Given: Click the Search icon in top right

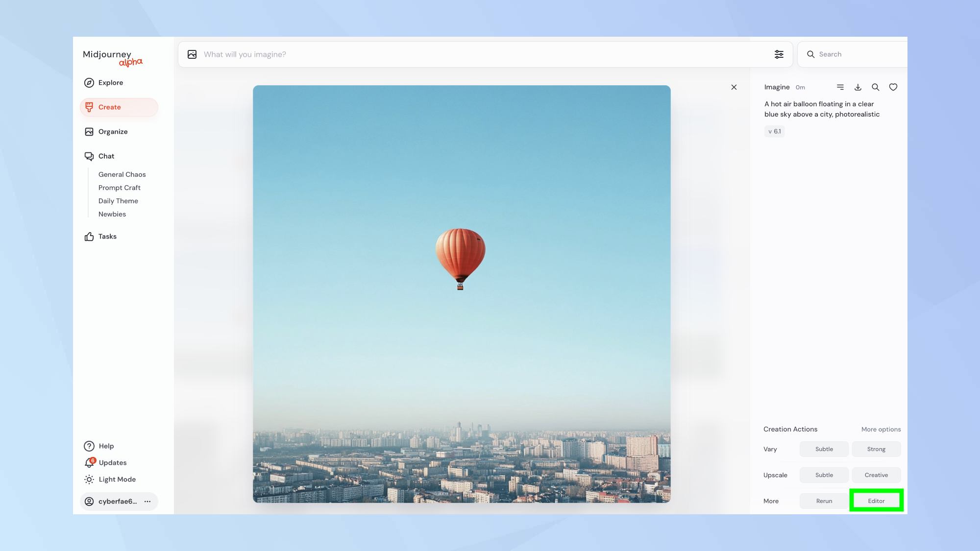Looking at the screenshot, I should [812, 54].
